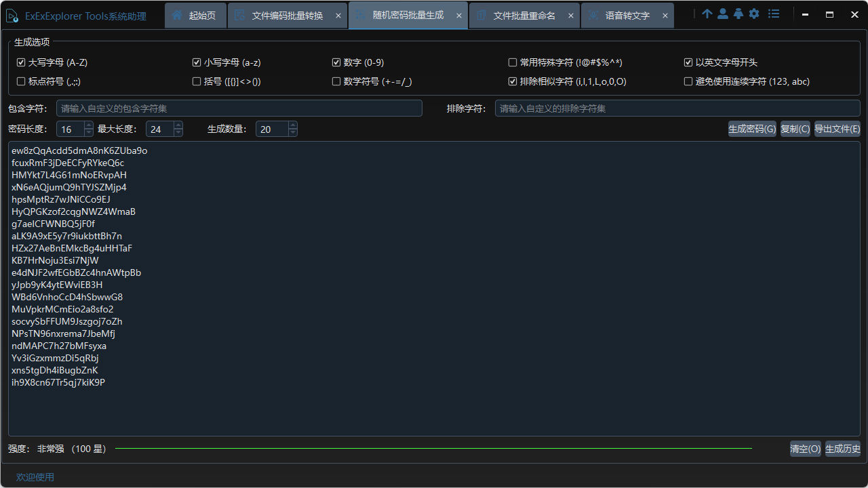Click the 最大长度 value field showing 24
The height and width of the screenshot is (488, 868).
[x=159, y=129]
